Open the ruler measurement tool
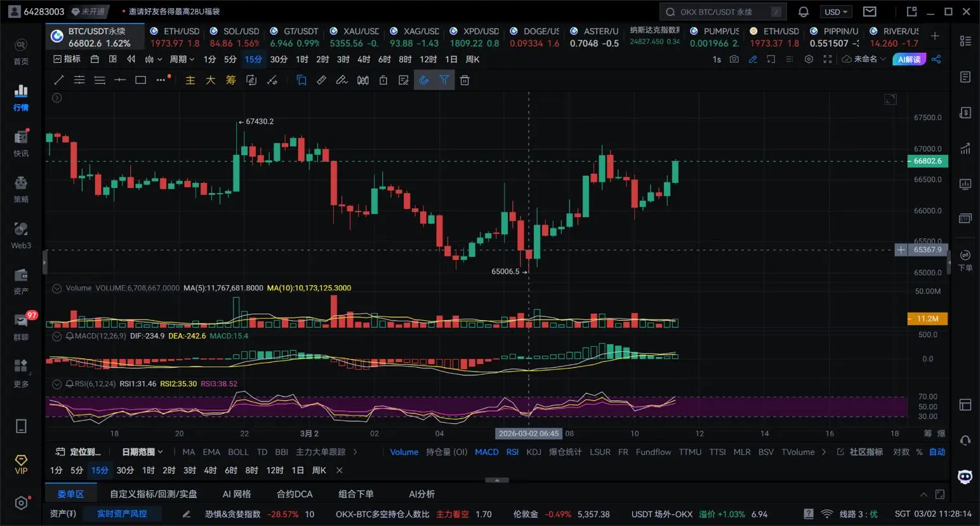The image size is (980, 526). [x=322, y=80]
